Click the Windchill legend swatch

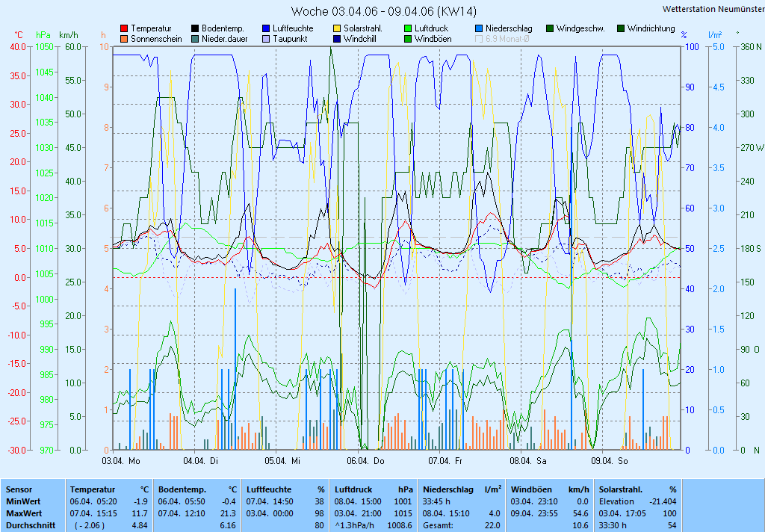tap(337, 39)
